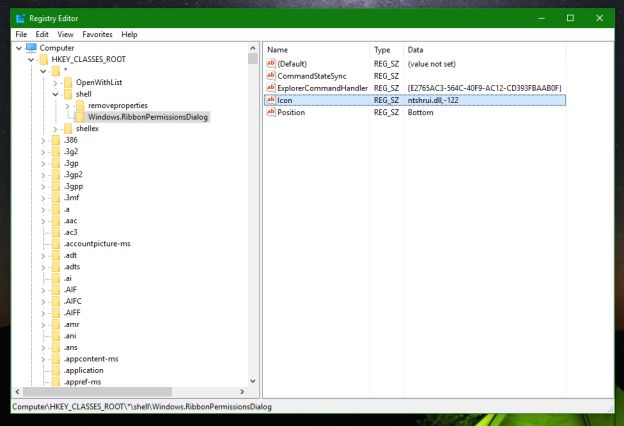Viewport: 624px width, 426px height.
Task: Click the Registry Editor app icon in title bar
Action: [x=21, y=18]
